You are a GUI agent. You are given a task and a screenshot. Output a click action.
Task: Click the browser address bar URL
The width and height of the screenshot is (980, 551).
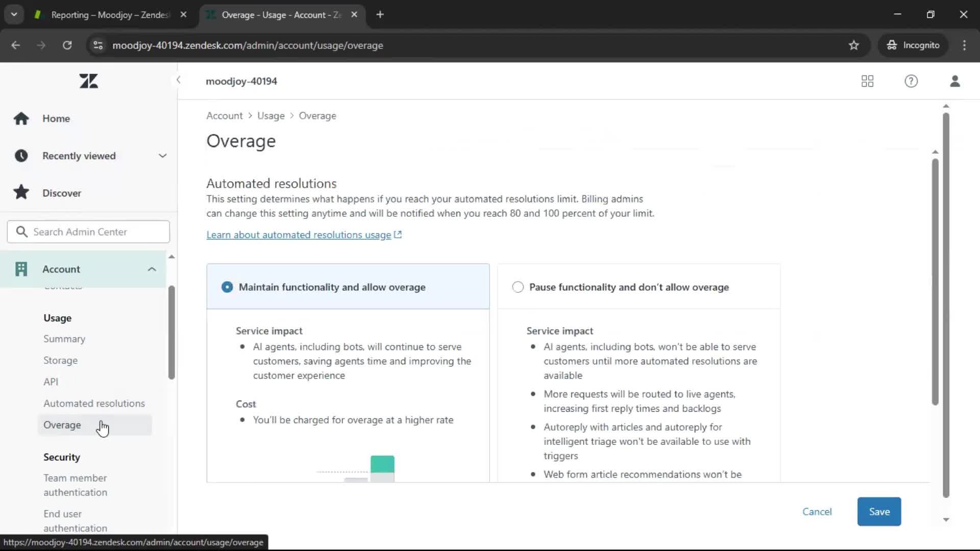coord(248,45)
